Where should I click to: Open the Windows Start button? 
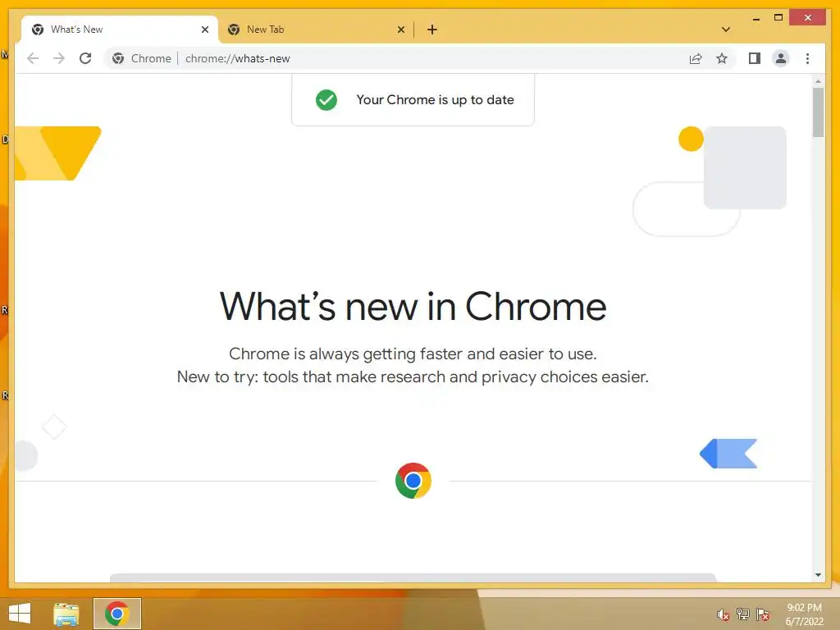click(x=20, y=614)
